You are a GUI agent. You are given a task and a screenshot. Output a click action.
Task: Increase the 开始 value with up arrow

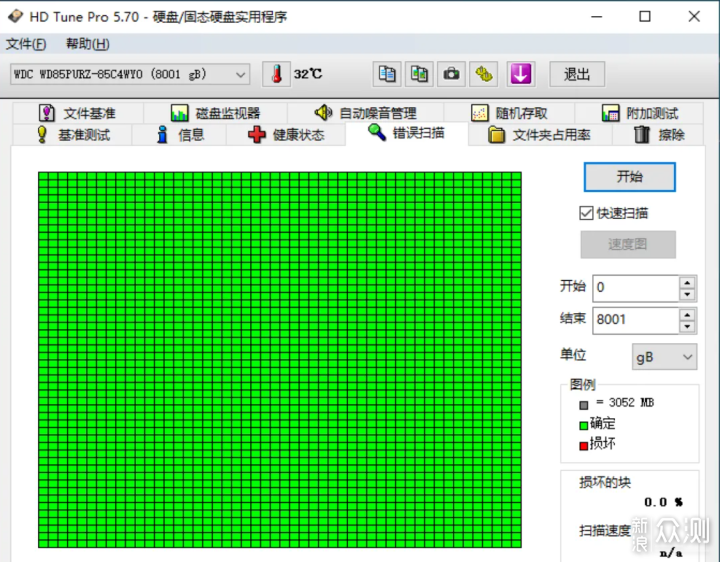687,282
